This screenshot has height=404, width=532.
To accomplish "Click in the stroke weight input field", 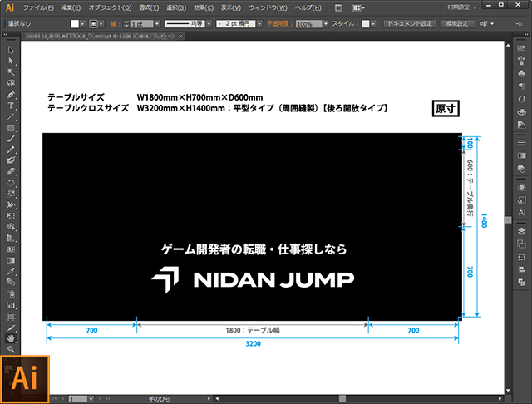I will pos(141,24).
